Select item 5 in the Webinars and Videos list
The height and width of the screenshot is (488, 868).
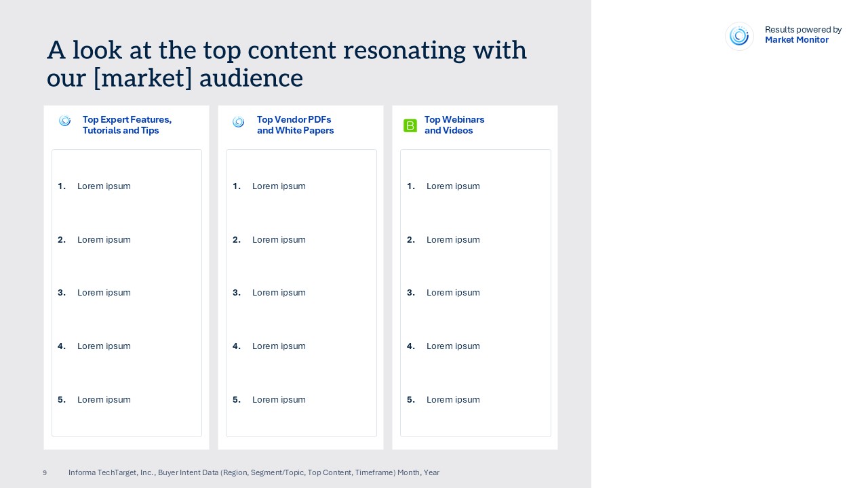click(453, 400)
